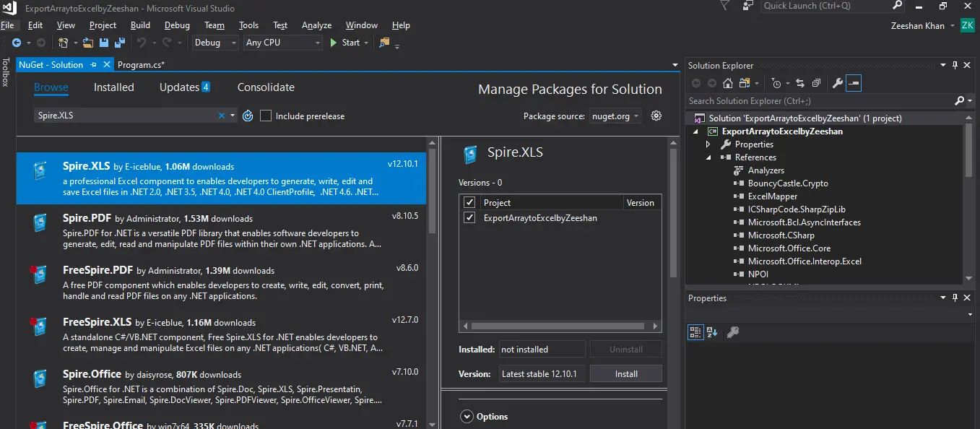980x429 pixels.
Task: Open the Build menu
Action: [140, 25]
